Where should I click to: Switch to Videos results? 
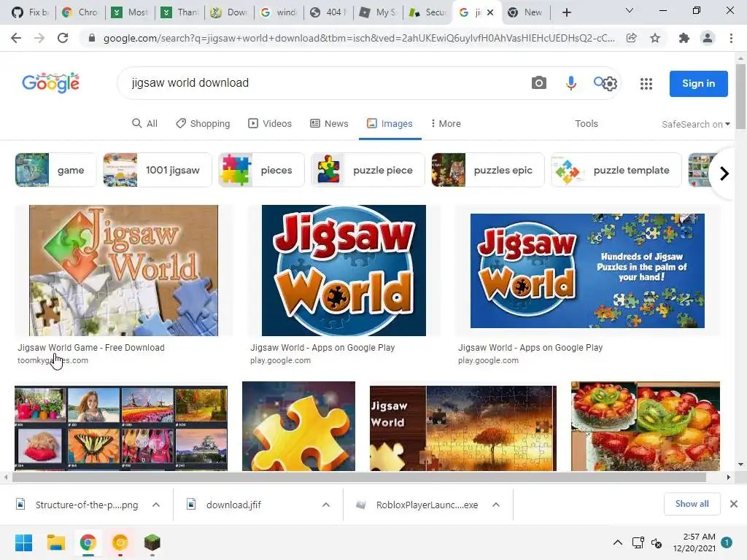tap(270, 123)
